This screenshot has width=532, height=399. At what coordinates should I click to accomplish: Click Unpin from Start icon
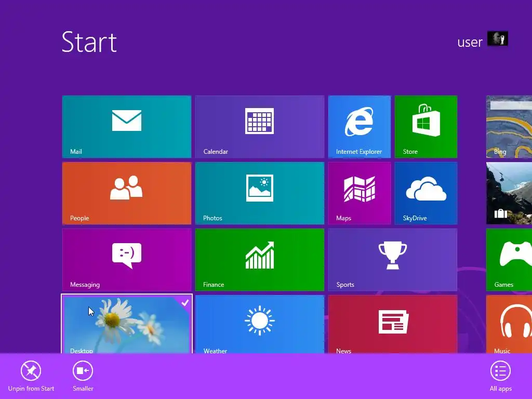point(31,370)
